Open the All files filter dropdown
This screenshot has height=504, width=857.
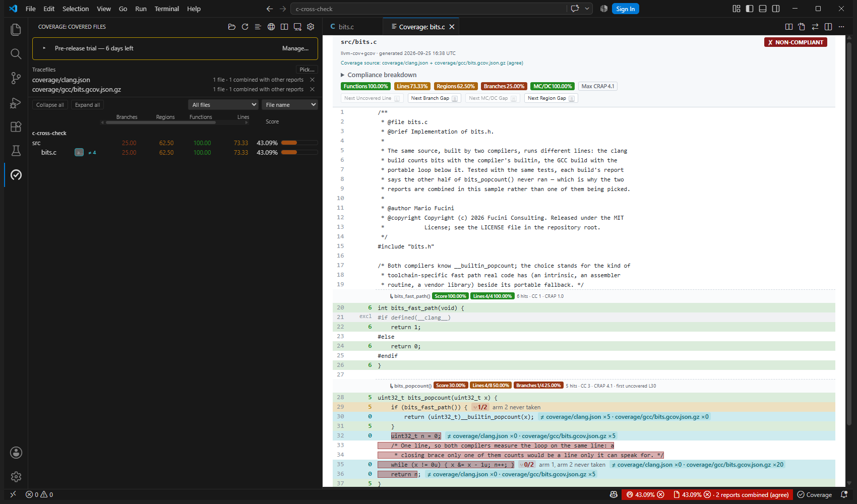(x=223, y=105)
